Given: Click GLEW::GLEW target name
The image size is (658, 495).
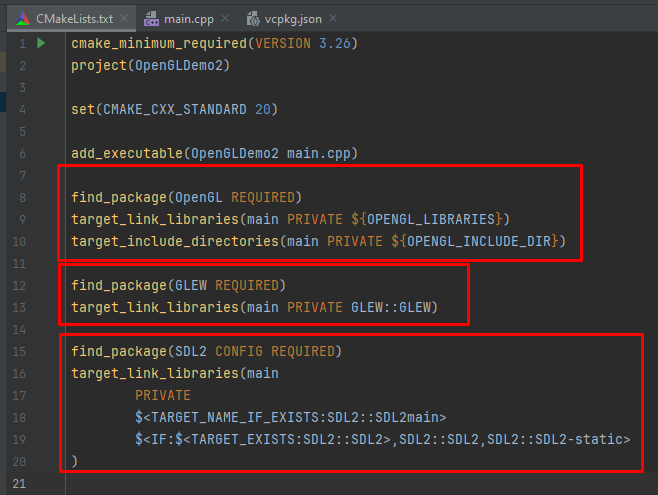Looking at the screenshot, I should (x=391, y=307).
